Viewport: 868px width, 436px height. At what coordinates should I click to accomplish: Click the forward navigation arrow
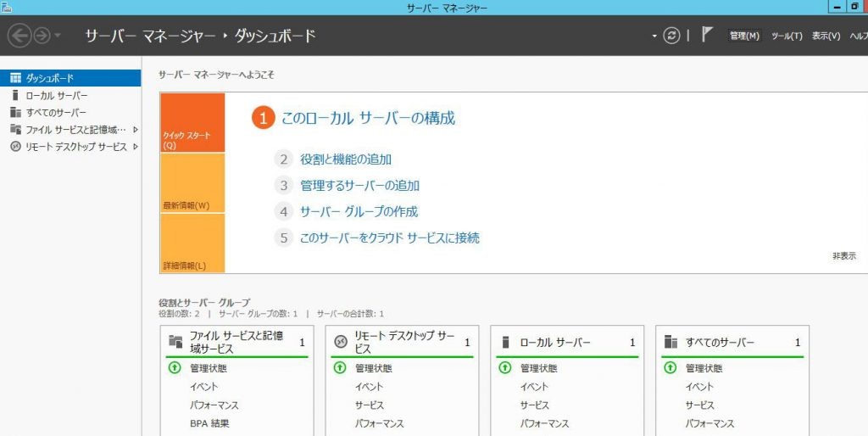41,36
